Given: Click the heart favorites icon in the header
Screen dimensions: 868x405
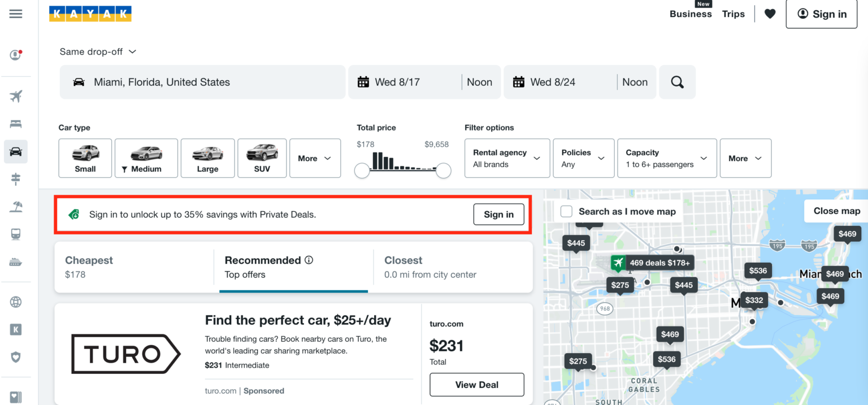Looking at the screenshot, I should click(769, 14).
